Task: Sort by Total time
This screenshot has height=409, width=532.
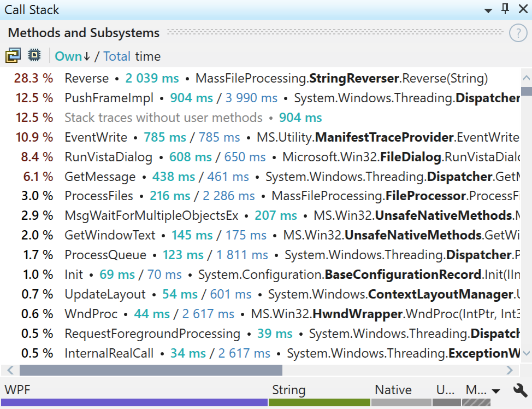Action: [117, 56]
